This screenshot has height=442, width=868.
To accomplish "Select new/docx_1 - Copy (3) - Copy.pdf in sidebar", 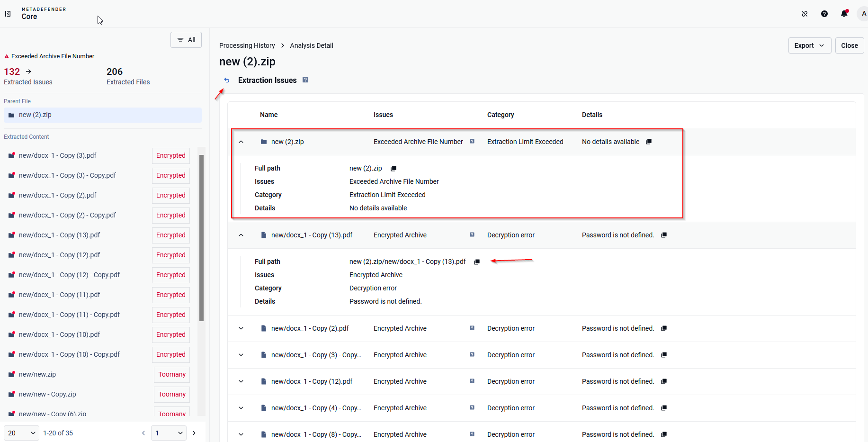I will pos(67,175).
